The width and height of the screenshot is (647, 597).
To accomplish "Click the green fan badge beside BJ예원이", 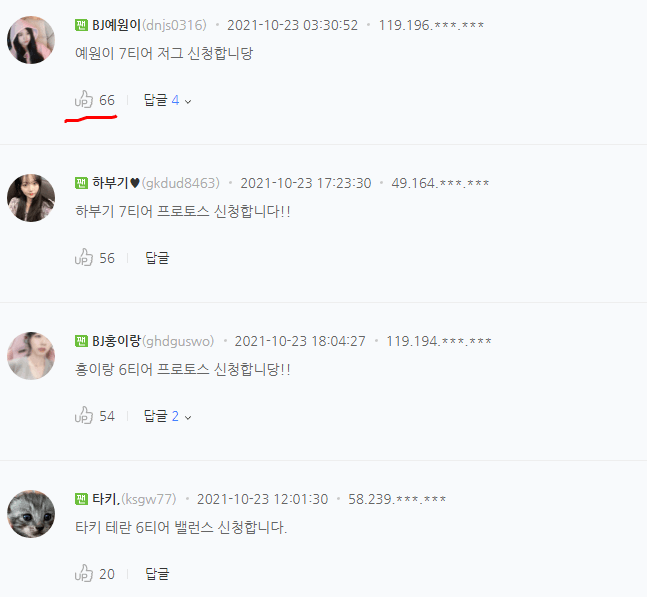I will [81, 25].
